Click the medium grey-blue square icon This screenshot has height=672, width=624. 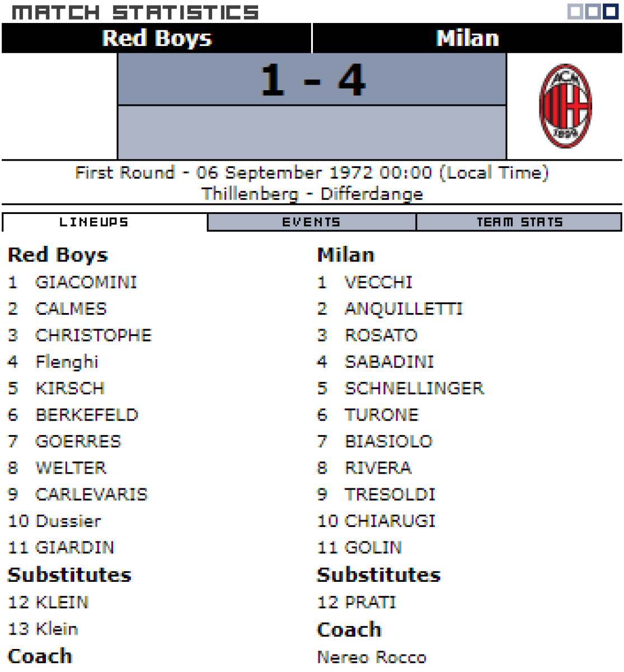coord(593,12)
